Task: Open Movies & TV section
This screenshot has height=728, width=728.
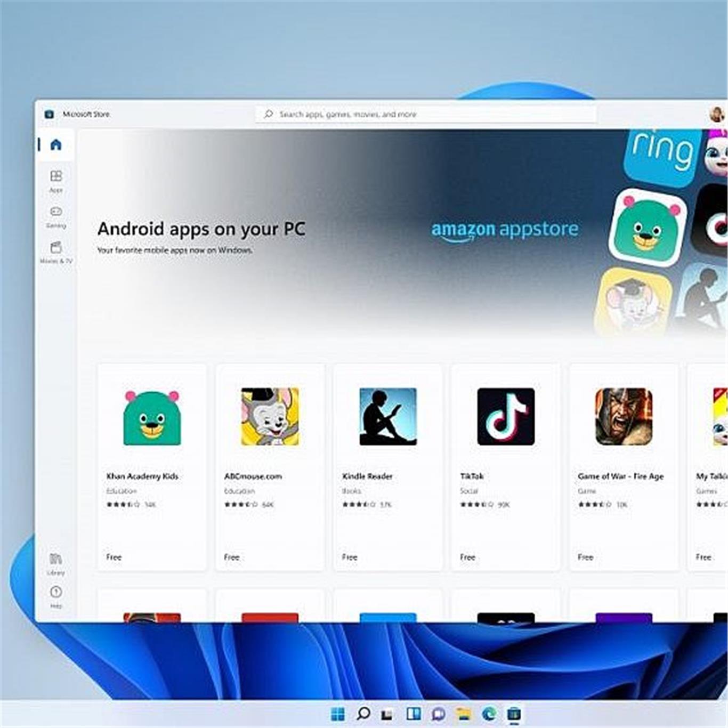Action: (x=56, y=252)
